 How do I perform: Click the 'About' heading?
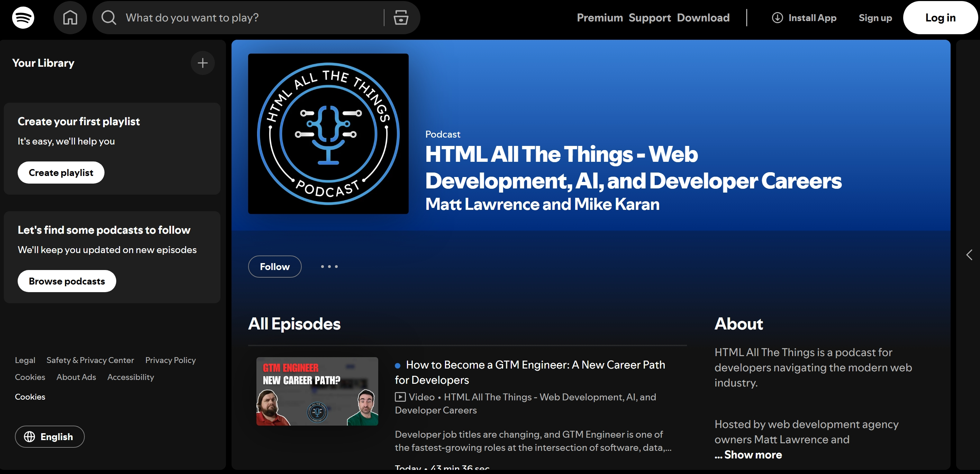pyautogui.click(x=738, y=324)
